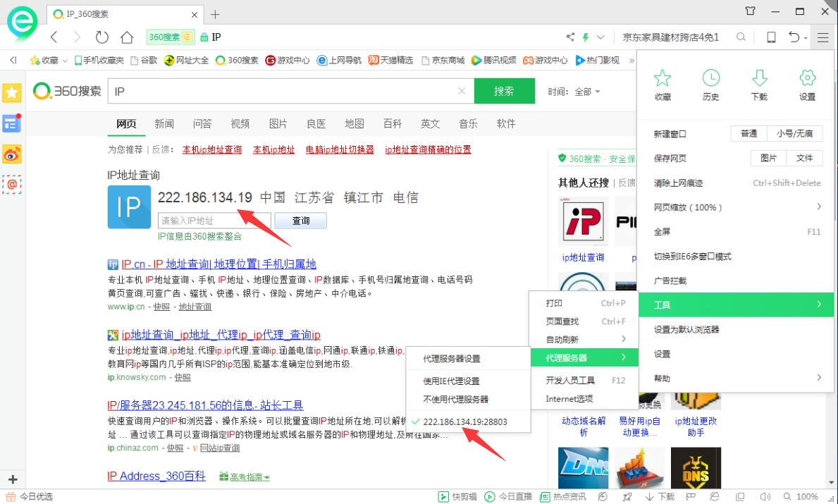
Task: Add sidebar app with plus icon
Action: [x=13, y=479]
